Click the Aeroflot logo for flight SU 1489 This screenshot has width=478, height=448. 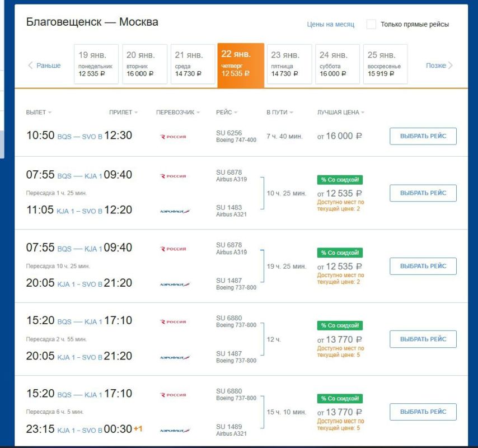(175, 430)
